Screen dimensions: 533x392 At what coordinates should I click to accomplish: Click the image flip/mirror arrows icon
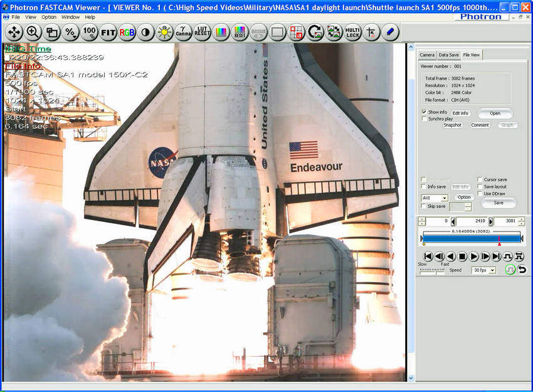click(x=334, y=33)
